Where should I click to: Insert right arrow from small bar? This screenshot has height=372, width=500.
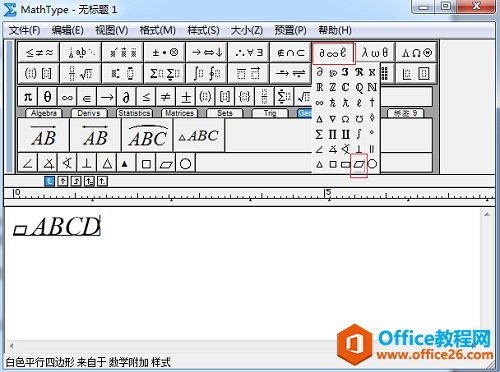[x=107, y=97]
